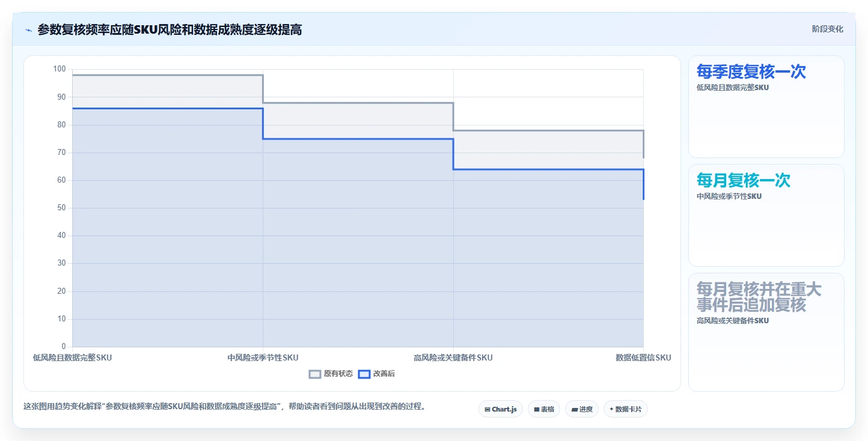Click the lightning icon beside the title
This screenshot has width=868, height=441.
[x=28, y=29]
